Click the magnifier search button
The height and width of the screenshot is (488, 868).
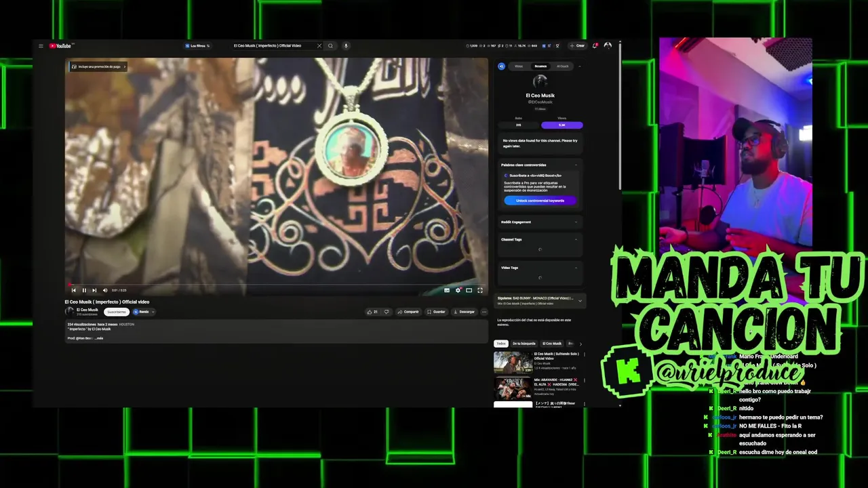click(x=331, y=46)
